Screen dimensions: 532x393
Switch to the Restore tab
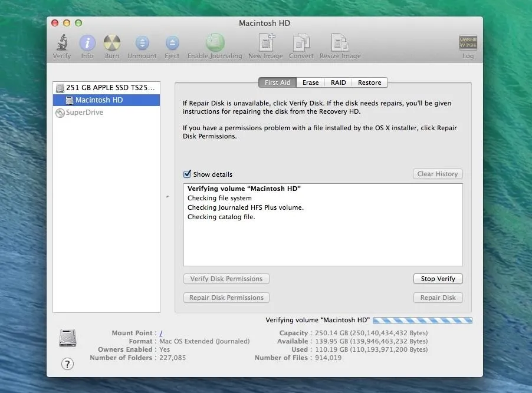click(x=369, y=82)
